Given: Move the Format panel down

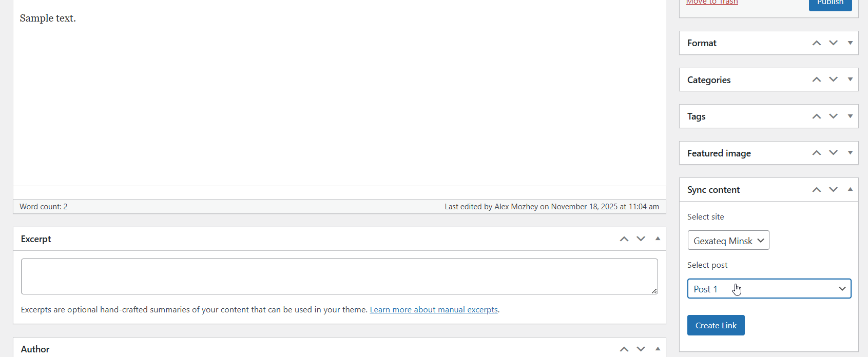Looking at the screenshot, I should point(834,43).
